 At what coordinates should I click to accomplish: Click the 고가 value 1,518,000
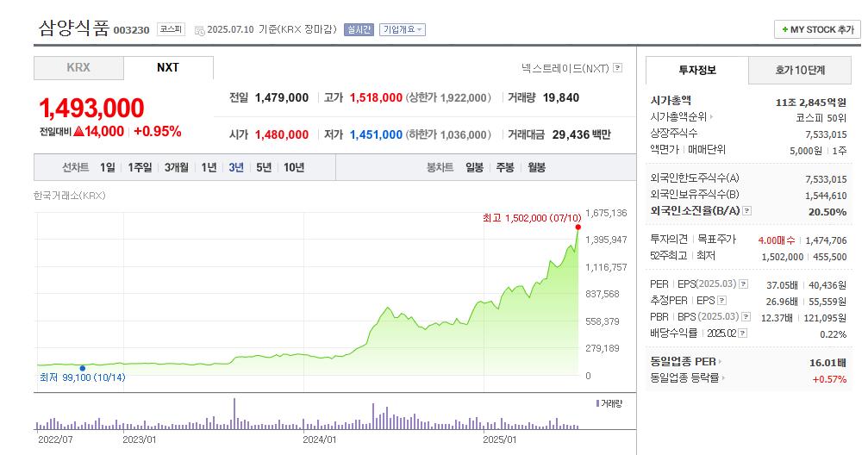[x=376, y=97]
